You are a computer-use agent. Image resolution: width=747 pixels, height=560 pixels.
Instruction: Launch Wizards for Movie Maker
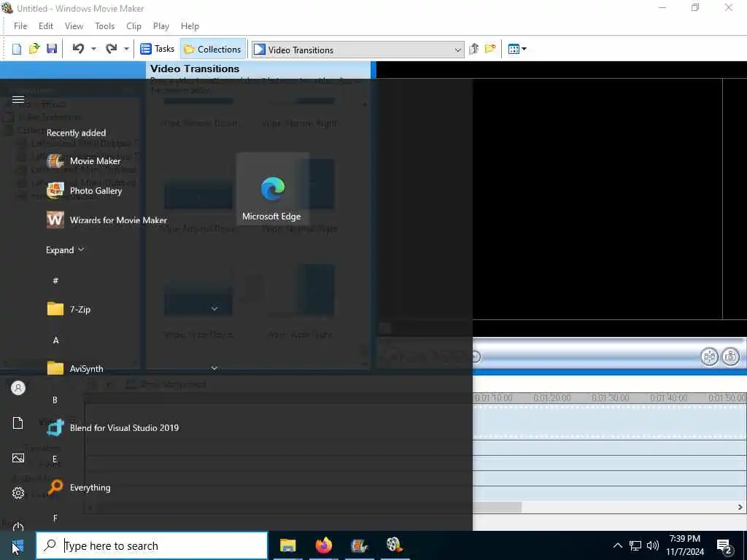coord(107,220)
